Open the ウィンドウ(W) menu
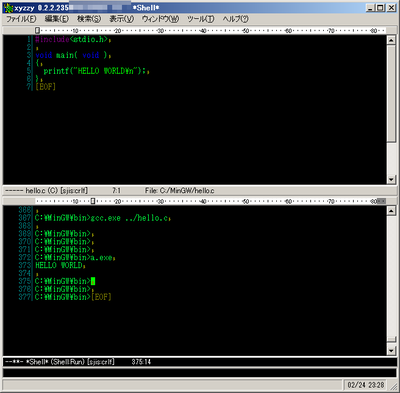This screenshot has width=400, height=393. [160, 19]
